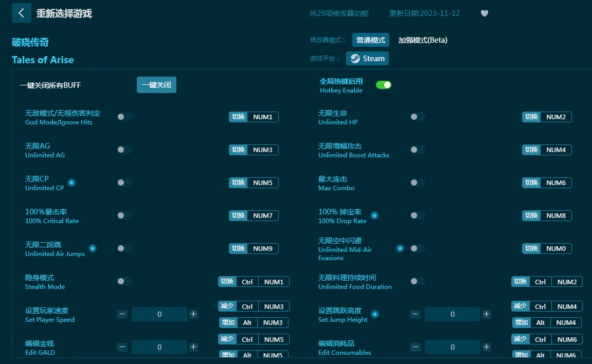Toggle Unlimited Air Jumps on
592x364 pixels.
click(x=124, y=248)
